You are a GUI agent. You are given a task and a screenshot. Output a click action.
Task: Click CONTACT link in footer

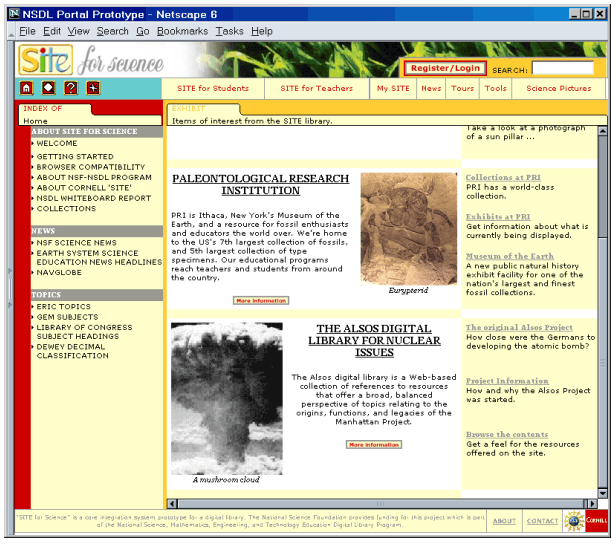tap(542, 521)
